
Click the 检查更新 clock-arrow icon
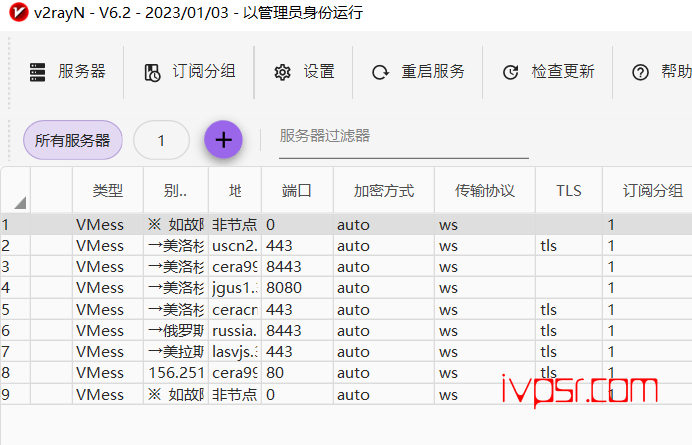coord(511,72)
